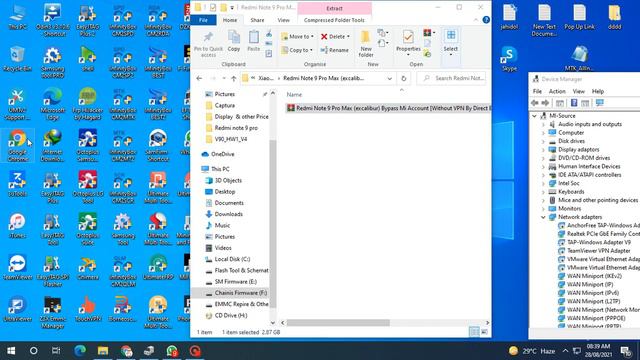640x360 pixels.
Task: Open Move to dropdown
Action: (x=298, y=37)
